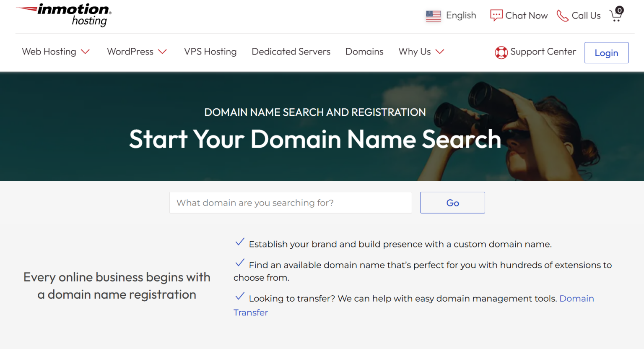The height and width of the screenshot is (349, 644).
Task: Click the InMotion Hosting logo
Action: [x=63, y=15]
